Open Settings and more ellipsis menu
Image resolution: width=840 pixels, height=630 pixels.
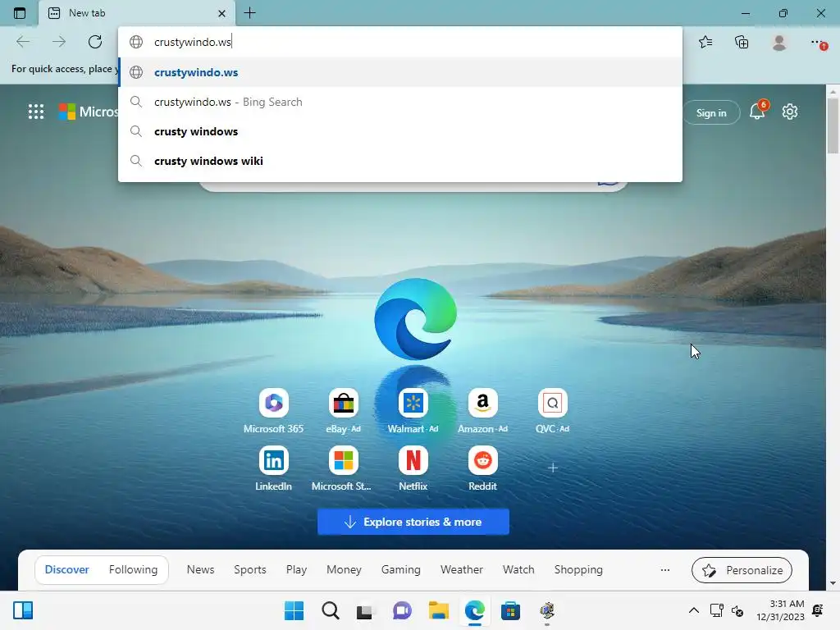(816, 42)
